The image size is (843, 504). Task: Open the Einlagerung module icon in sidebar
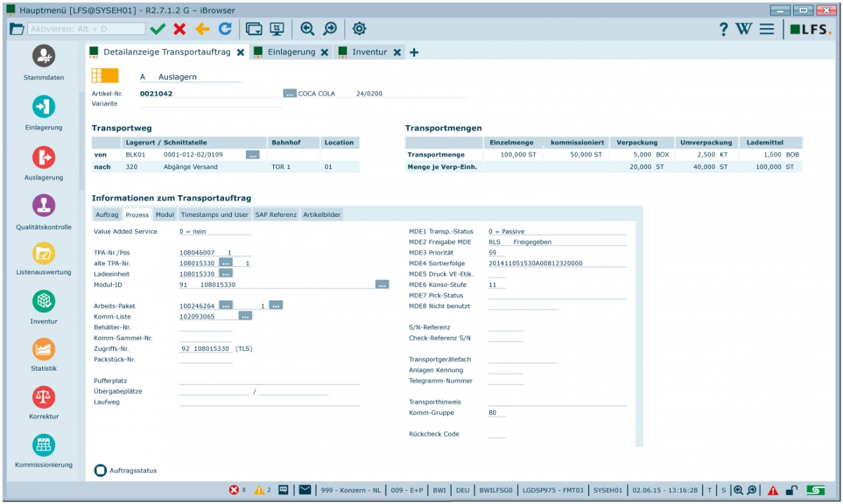coord(44,107)
